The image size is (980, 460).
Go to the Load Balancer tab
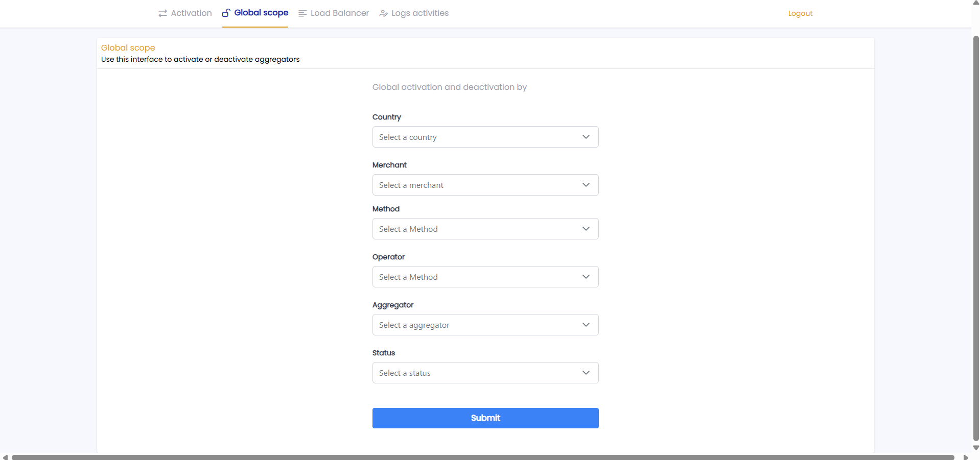[x=339, y=13]
